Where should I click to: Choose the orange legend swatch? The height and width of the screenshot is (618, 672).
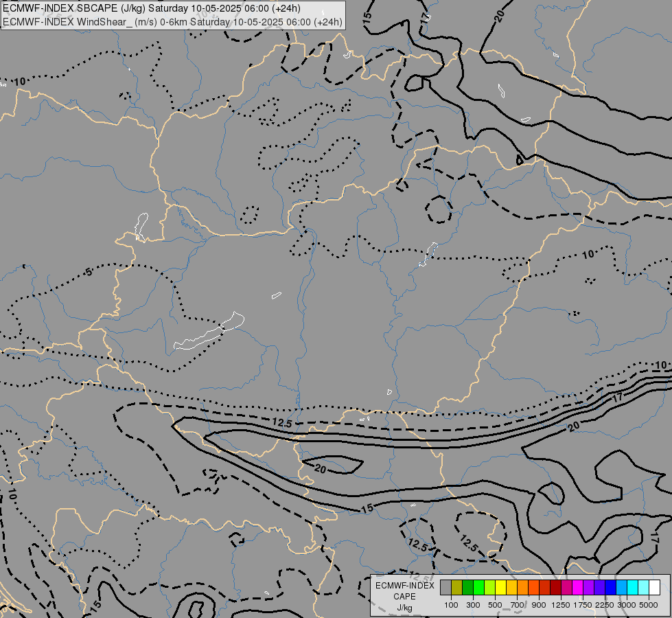pos(523,588)
